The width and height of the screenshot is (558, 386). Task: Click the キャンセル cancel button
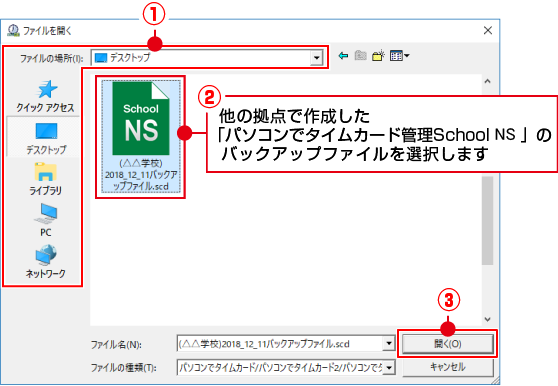click(448, 367)
